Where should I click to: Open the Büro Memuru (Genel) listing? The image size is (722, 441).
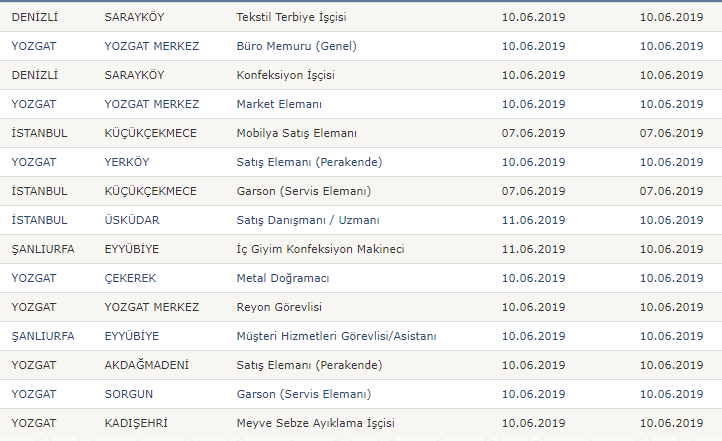[297, 46]
